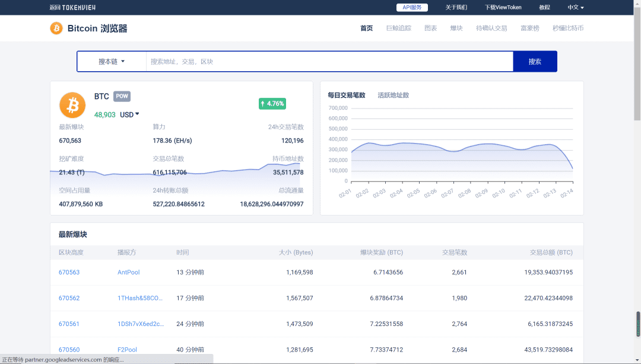Screen dimensions: 641x364
Task: Open the F2Pool miner link
Action: 127,350
